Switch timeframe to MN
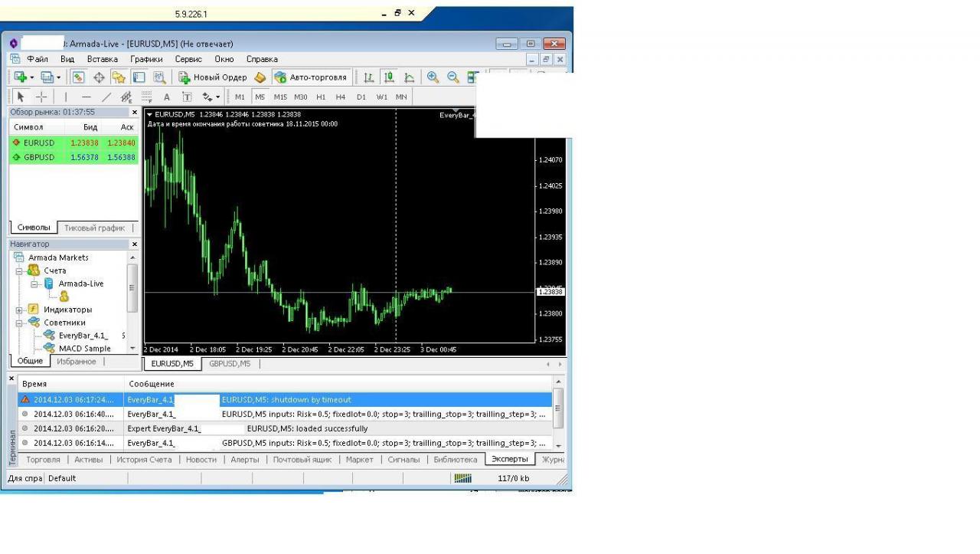The width and height of the screenshot is (980, 554). click(401, 97)
